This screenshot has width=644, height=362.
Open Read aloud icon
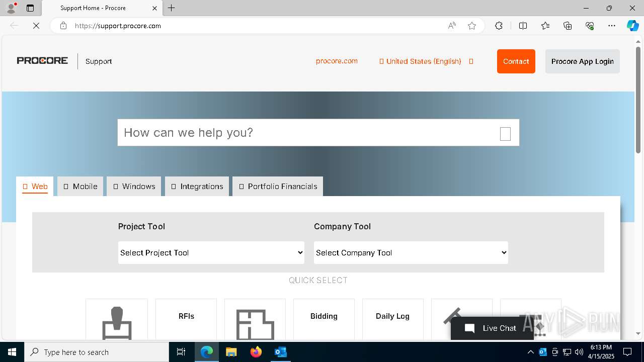tap(452, 26)
